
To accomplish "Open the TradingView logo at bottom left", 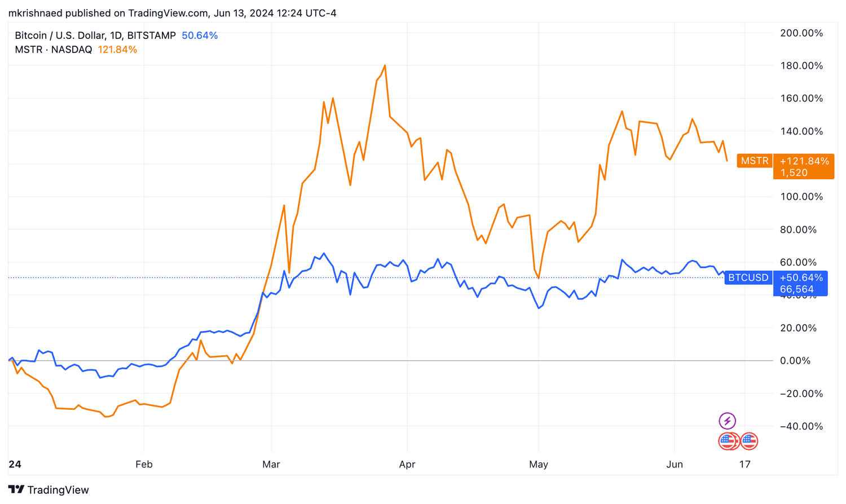I will click(49, 490).
